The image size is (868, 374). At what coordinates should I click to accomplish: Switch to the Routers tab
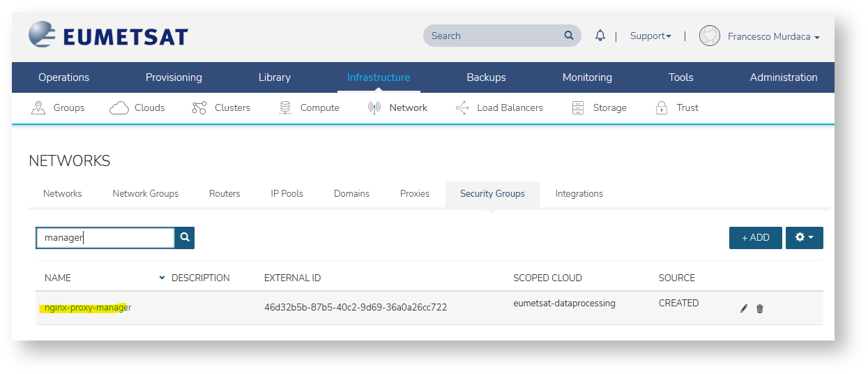(x=224, y=193)
